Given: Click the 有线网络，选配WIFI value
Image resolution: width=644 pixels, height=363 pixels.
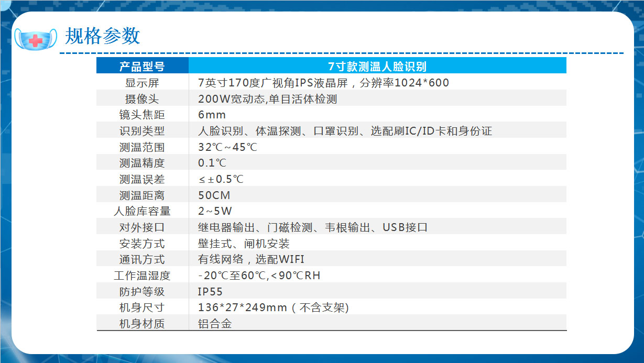Looking at the screenshot, I should click(251, 259).
